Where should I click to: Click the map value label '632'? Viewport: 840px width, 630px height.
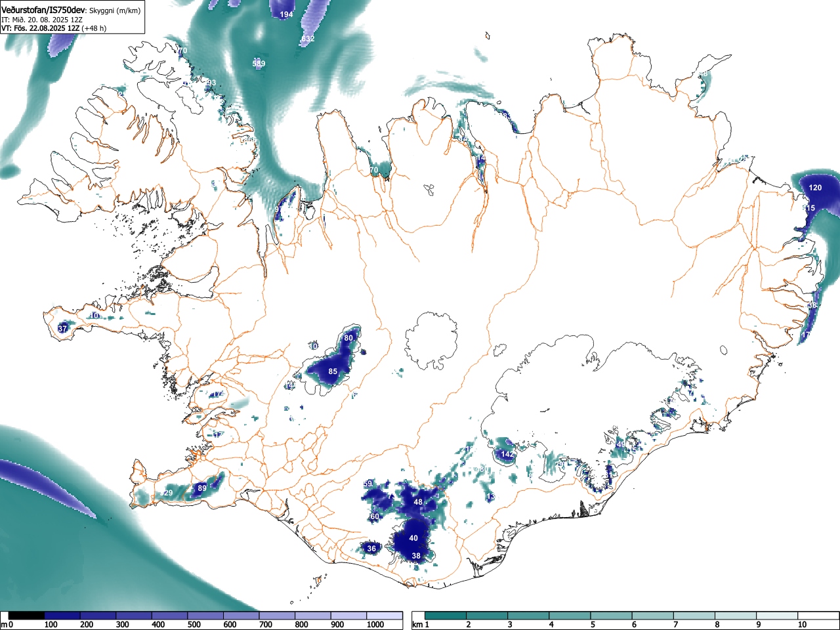pyautogui.click(x=308, y=39)
